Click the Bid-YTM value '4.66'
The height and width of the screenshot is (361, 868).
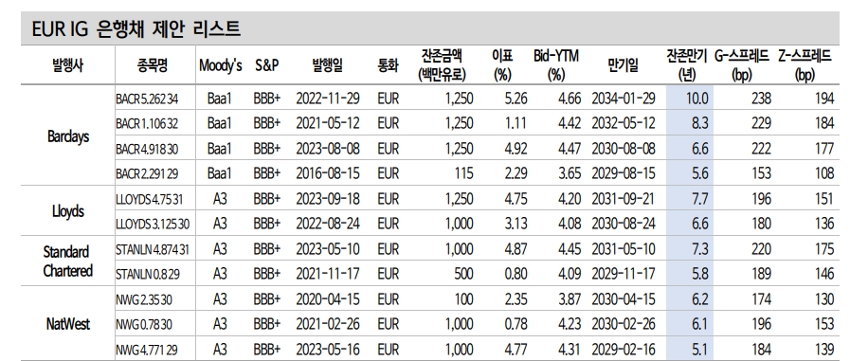(x=570, y=99)
